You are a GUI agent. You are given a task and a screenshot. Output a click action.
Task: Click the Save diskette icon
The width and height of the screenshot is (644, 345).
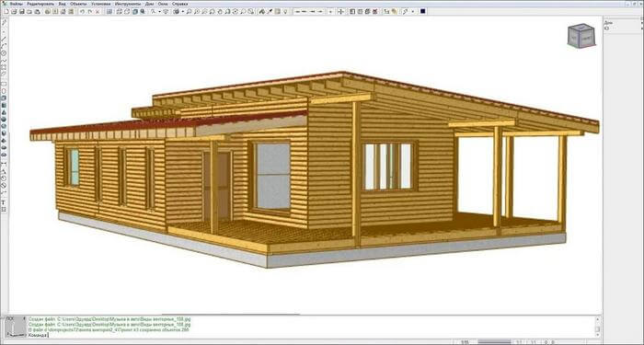tap(21, 11)
